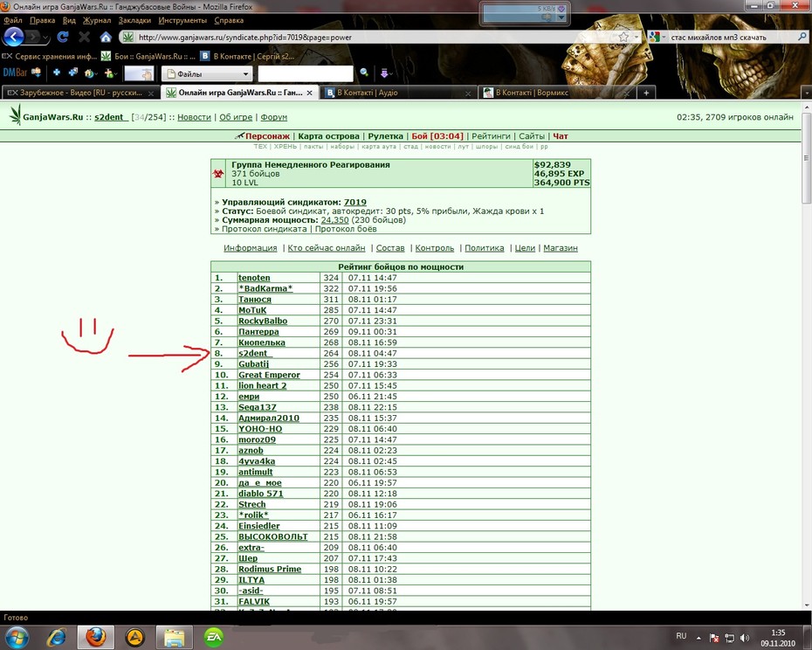The image size is (812, 650).
Task: Open the Персонаж page link
Action: (267, 136)
